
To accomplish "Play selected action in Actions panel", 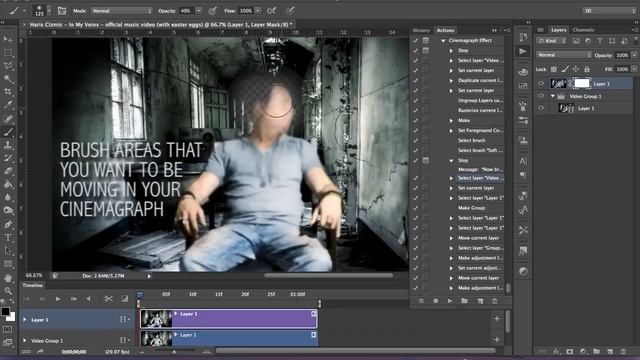I will tap(450, 301).
